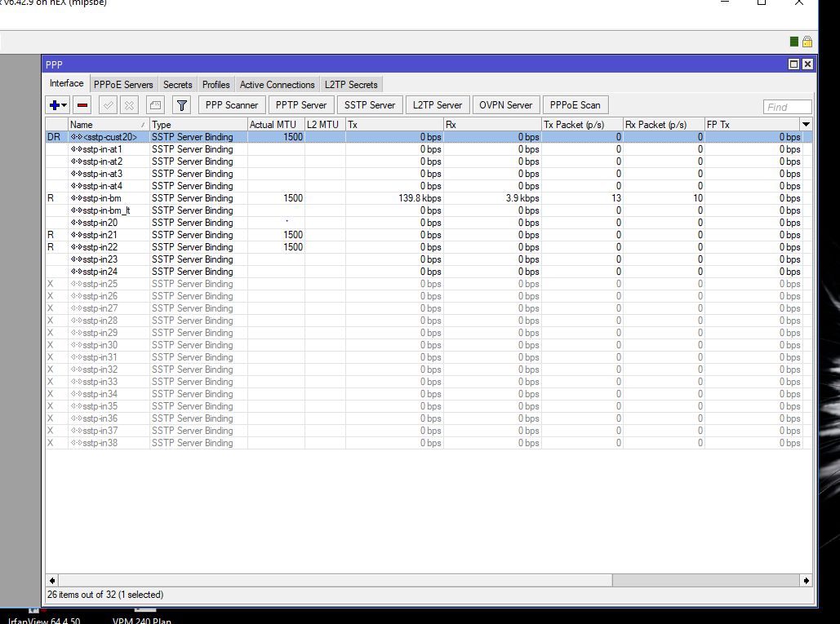Click the Tx column header
840x624 pixels.
pos(394,124)
